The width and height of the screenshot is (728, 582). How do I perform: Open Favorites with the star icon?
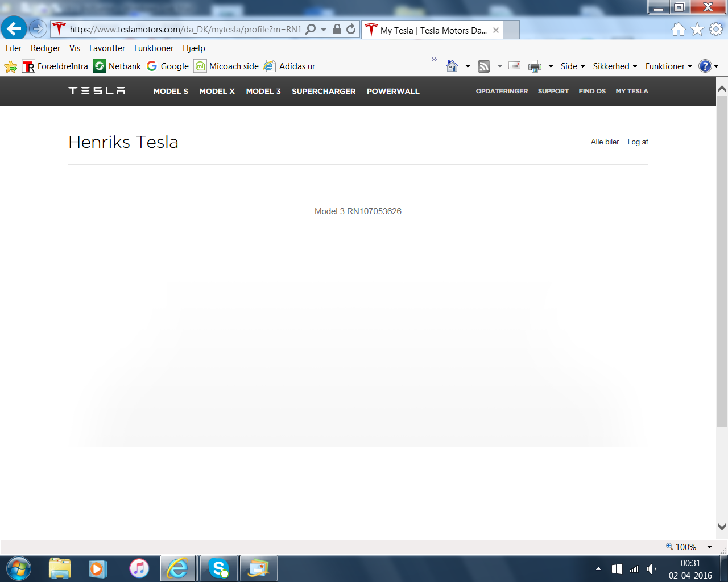697,30
